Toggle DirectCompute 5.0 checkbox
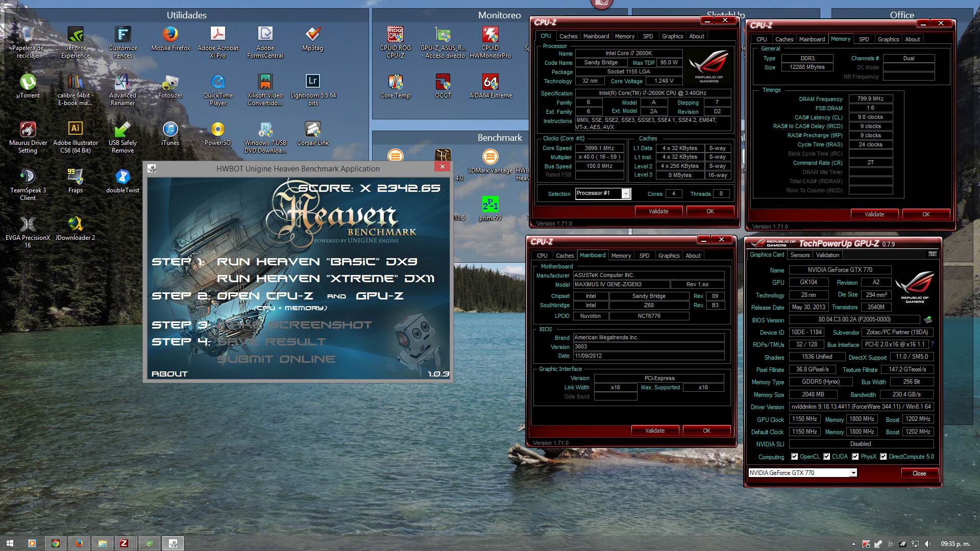The image size is (980, 551). [x=883, y=457]
